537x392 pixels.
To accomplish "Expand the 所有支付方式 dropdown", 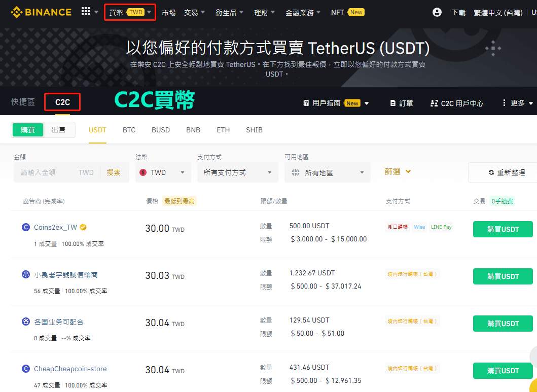I will coord(237,172).
